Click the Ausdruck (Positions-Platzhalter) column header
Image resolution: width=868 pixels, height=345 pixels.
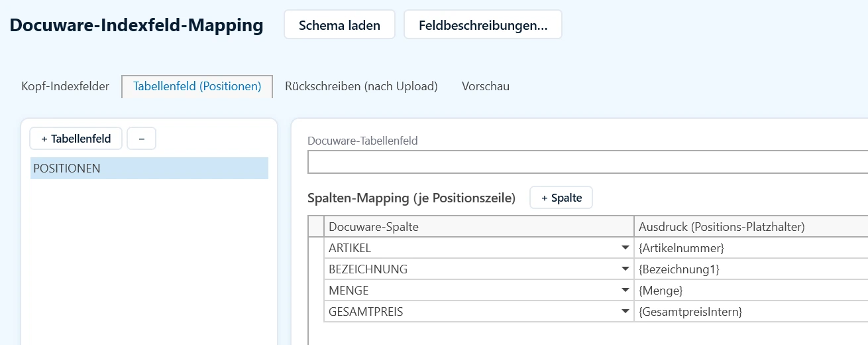tap(751, 227)
